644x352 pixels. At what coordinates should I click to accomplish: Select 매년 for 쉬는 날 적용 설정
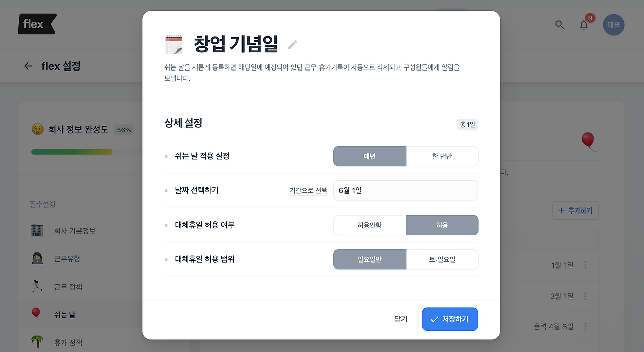click(369, 156)
